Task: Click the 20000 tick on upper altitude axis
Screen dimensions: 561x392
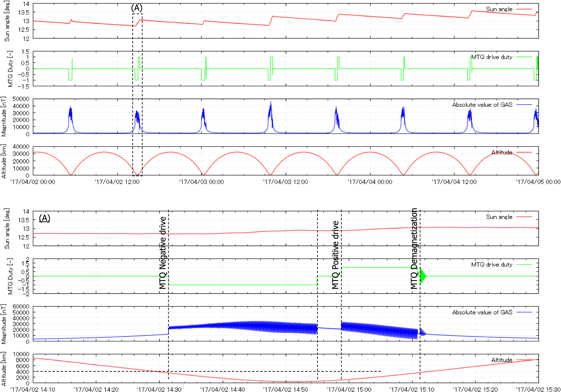Action: click(x=21, y=161)
